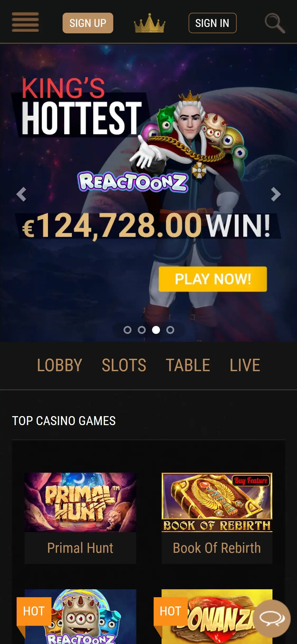This screenshot has height=644, width=297.
Task: Open the hamburger menu
Action: click(x=25, y=22)
